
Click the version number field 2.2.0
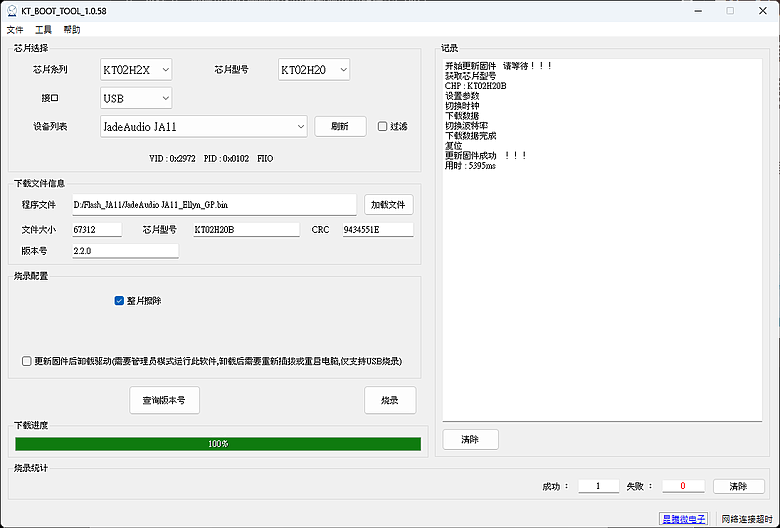125,251
